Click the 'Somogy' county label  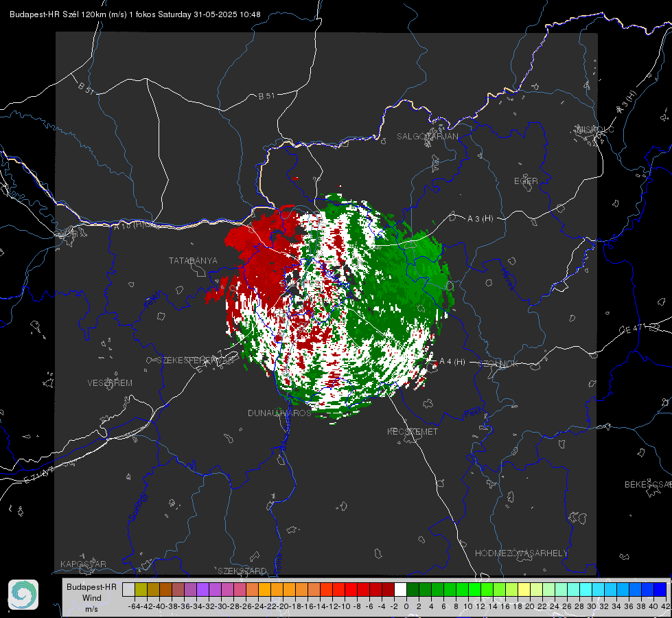tap(138, 507)
